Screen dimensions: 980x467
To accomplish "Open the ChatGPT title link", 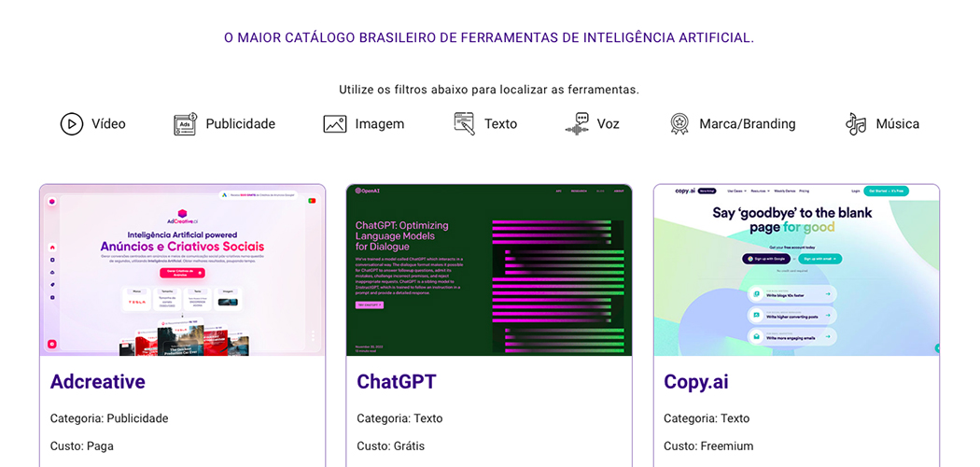I will (397, 382).
